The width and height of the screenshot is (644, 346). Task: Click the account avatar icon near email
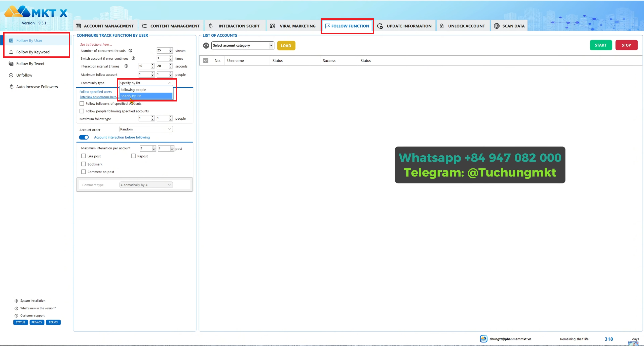[483, 339]
